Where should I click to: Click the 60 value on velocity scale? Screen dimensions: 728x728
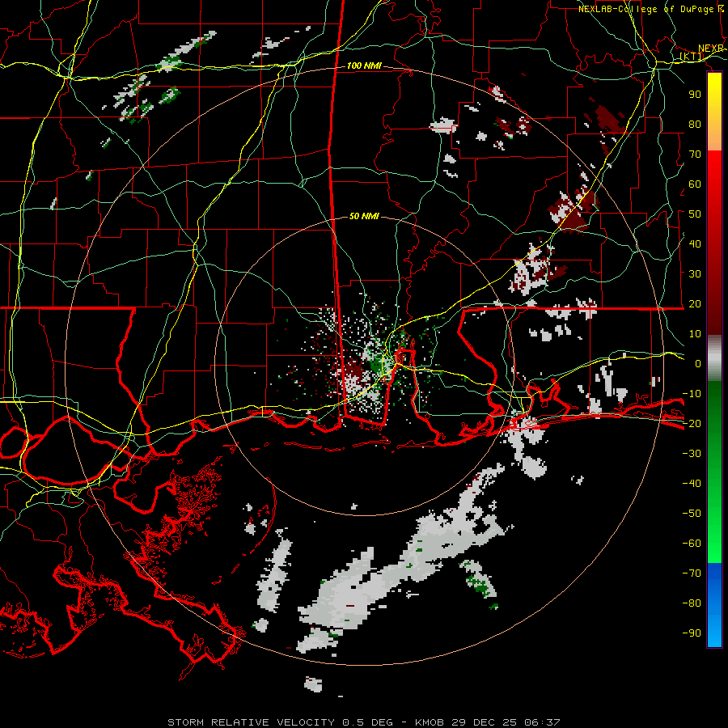click(695, 184)
